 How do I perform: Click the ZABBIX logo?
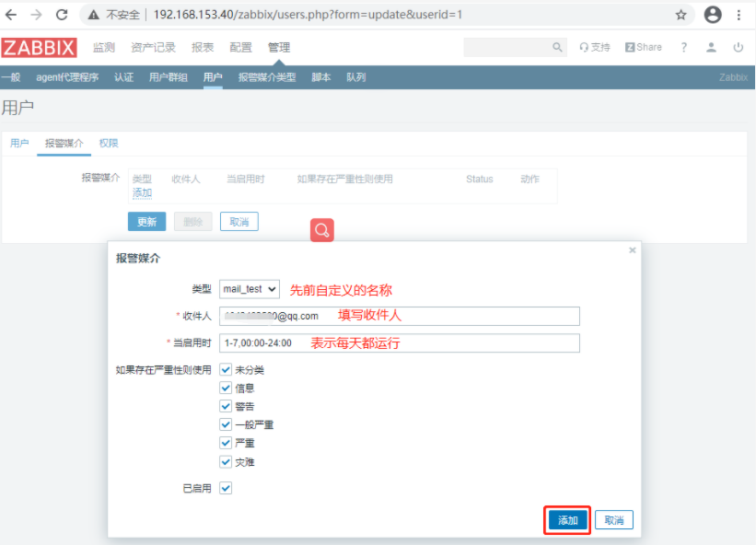click(39, 48)
